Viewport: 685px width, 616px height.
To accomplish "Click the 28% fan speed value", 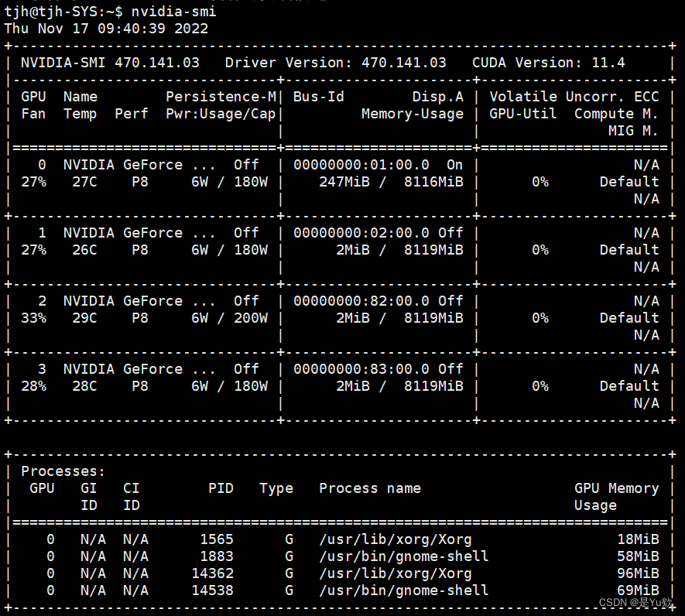I will pyautogui.click(x=33, y=386).
